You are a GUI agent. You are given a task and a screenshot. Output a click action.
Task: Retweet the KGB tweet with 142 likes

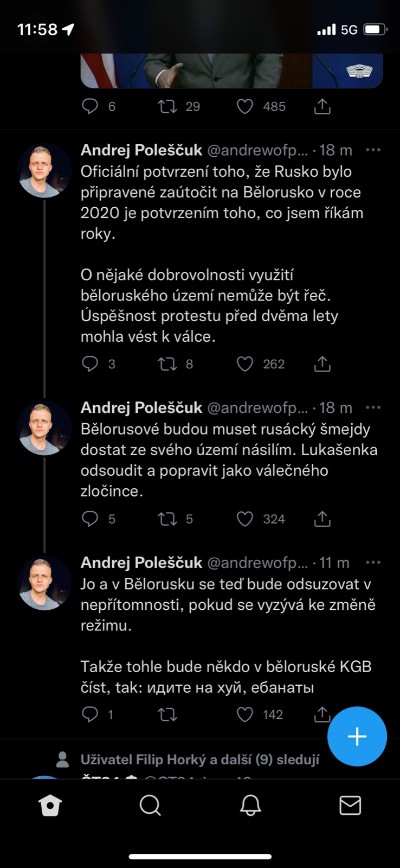tap(167, 714)
